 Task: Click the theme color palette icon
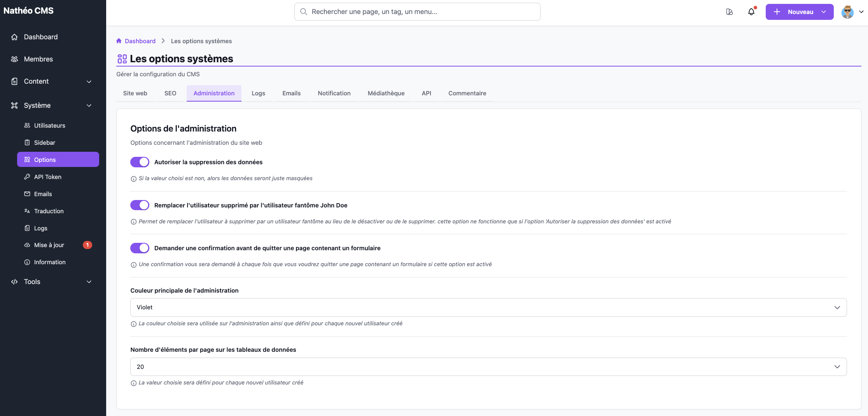click(729, 12)
